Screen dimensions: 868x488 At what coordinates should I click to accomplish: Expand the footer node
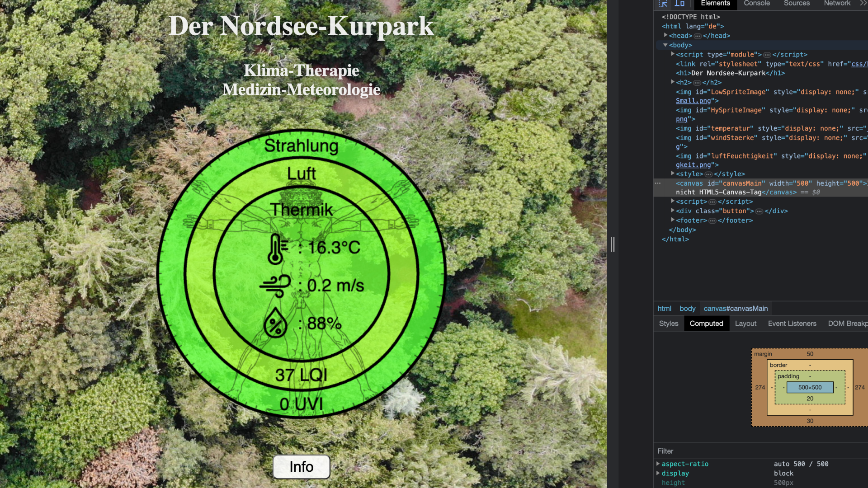[x=673, y=220]
